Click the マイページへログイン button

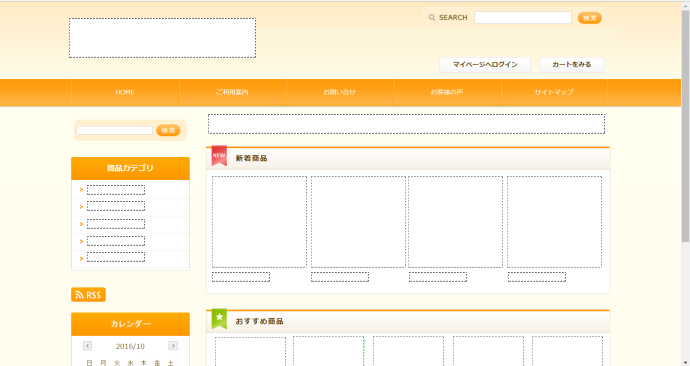click(x=485, y=65)
